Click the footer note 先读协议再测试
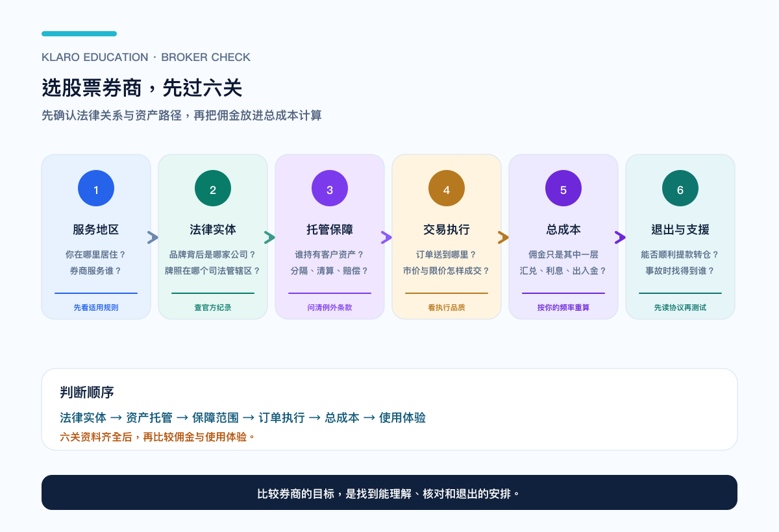Screen dimensions: 779x532 tap(680, 308)
